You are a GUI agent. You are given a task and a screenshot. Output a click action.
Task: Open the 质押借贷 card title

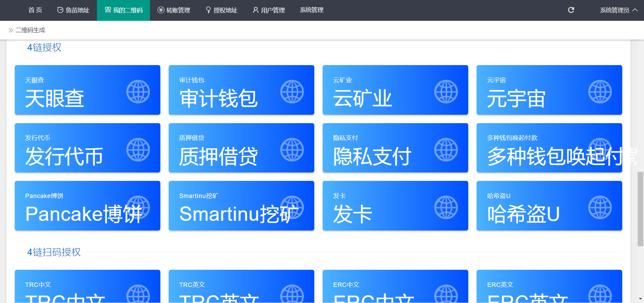tap(218, 157)
